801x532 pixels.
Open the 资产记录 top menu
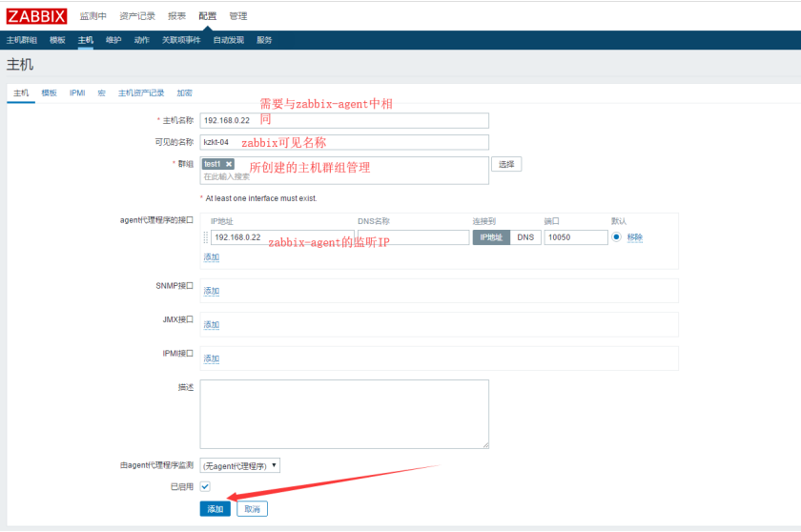[137, 16]
